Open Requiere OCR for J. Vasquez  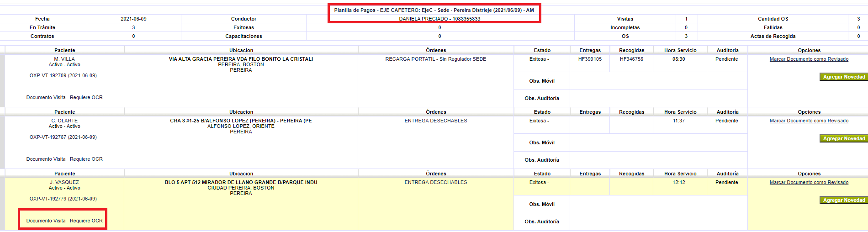coord(86,221)
